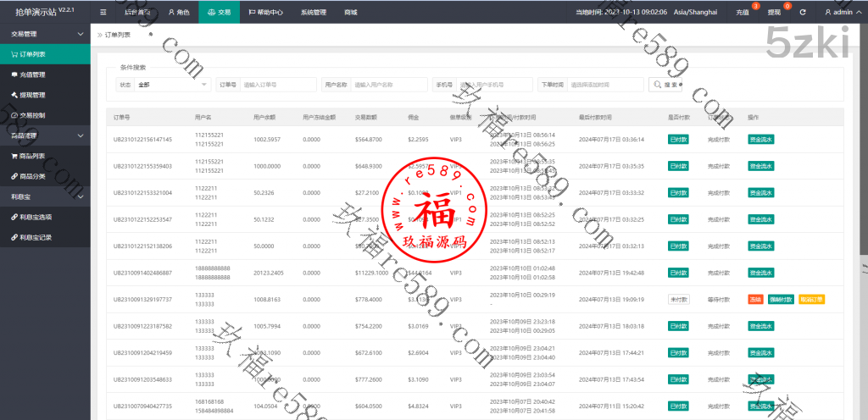The image size is (868, 420).
Task: Open 利息宝记录 in the sidebar
Action: click(x=36, y=237)
